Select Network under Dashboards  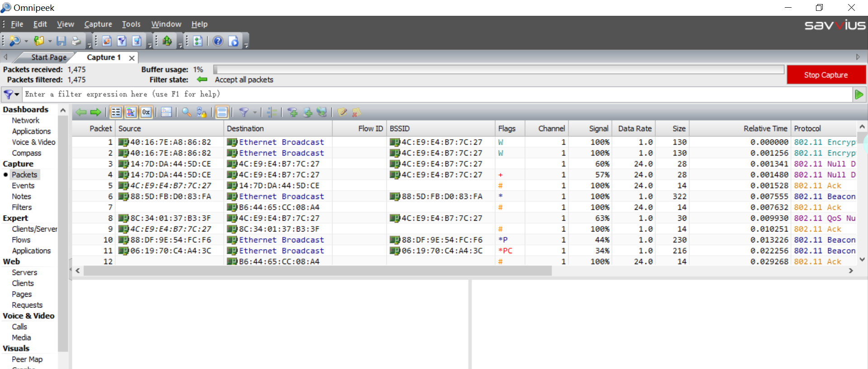pos(26,120)
